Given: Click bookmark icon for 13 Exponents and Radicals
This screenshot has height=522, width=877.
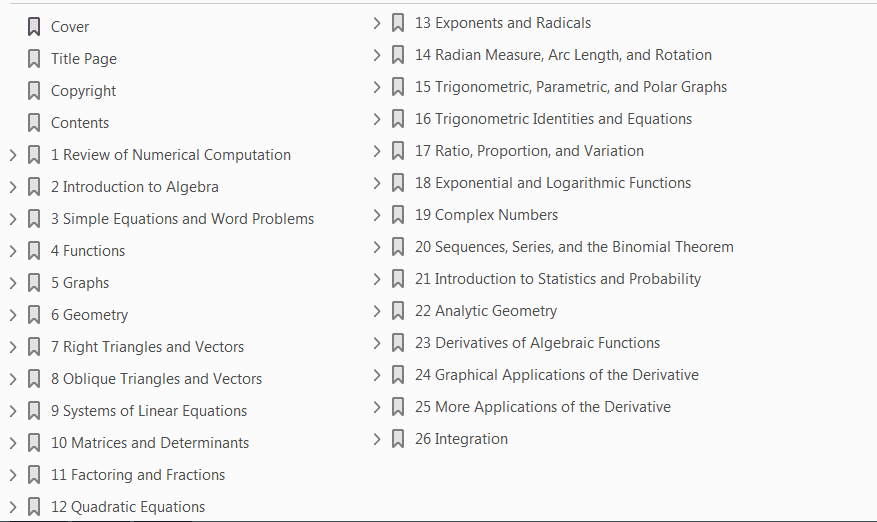Looking at the screenshot, I should [x=398, y=23].
